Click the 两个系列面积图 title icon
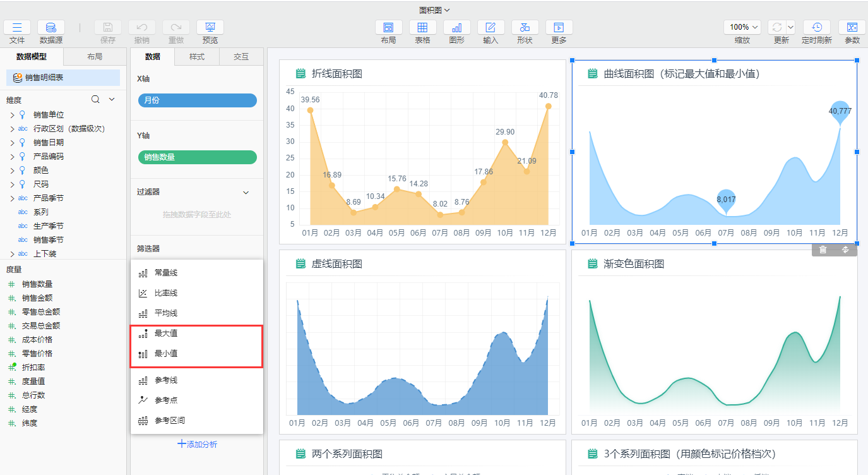 click(x=300, y=454)
